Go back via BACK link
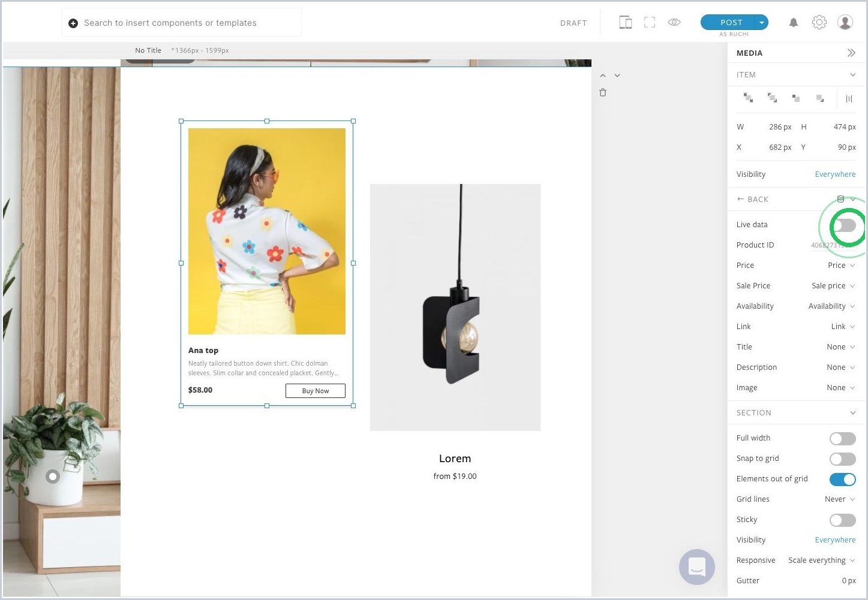Viewport: 868px width, 600px height. pos(753,200)
